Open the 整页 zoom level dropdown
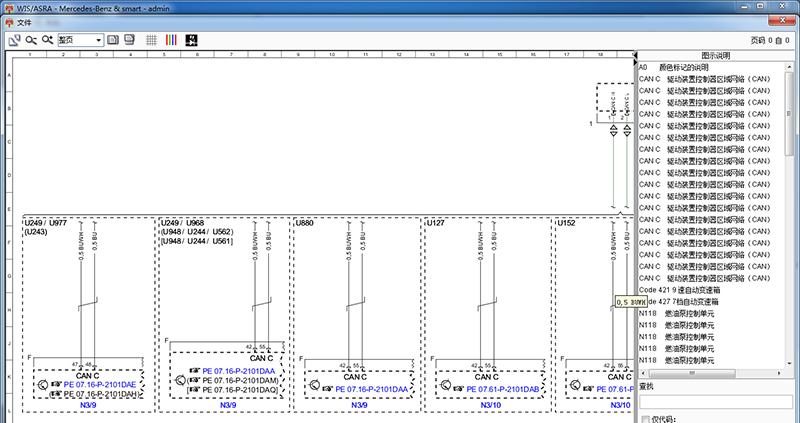 (x=81, y=40)
